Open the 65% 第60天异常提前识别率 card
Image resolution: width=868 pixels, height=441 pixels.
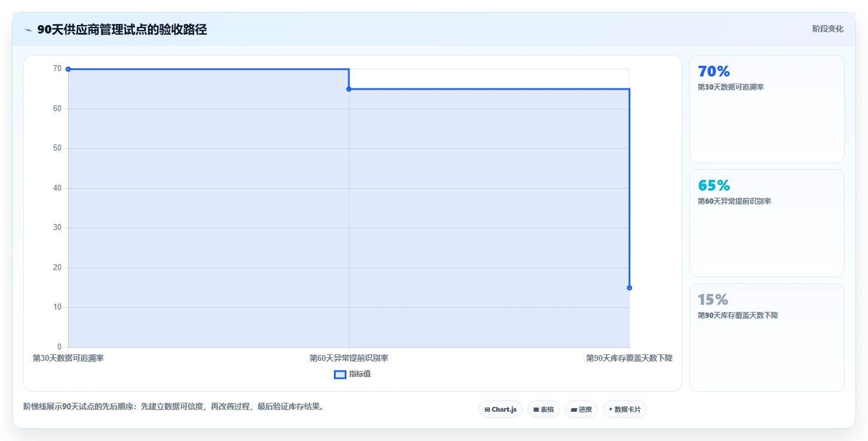[x=767, y=223]
